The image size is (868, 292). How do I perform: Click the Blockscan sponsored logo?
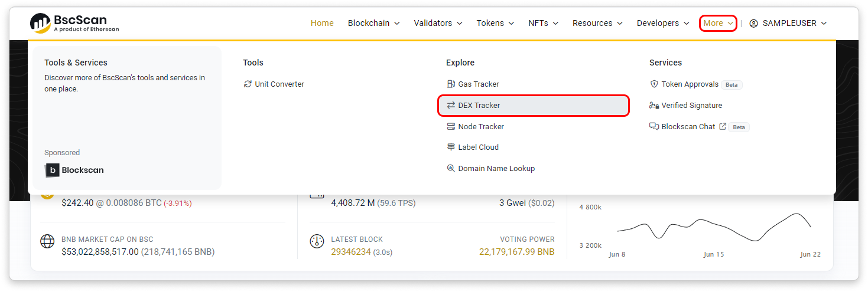[74, 170]
